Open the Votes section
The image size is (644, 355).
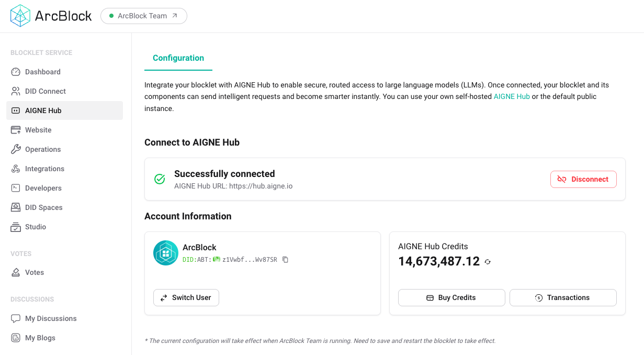[35, 272]
